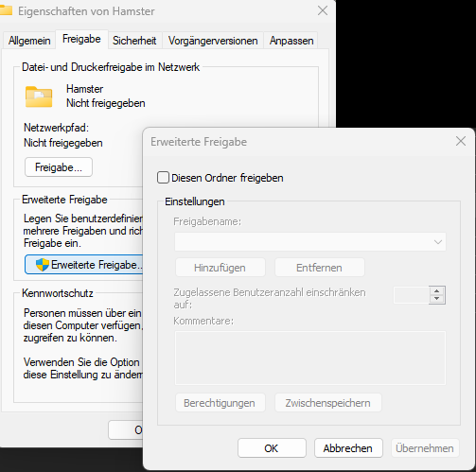476x472 pixels.
Task: Click the Kommentare text box
Action: 310,358
